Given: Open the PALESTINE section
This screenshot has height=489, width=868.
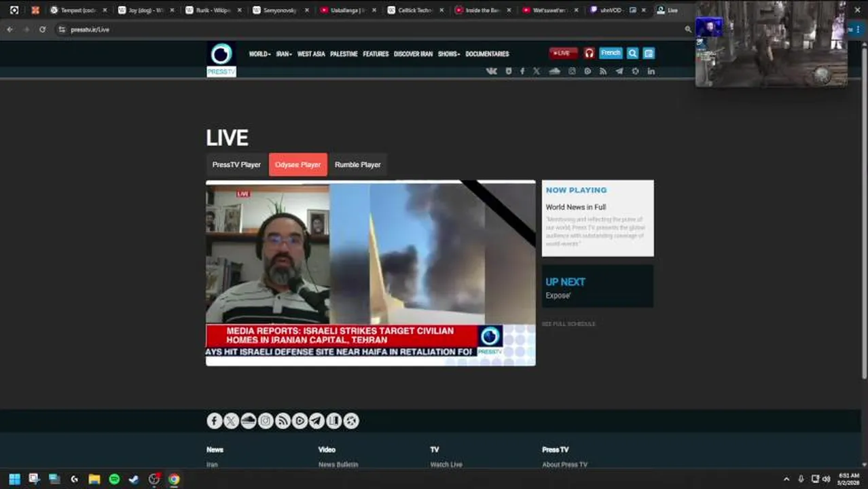Looking at the screenshot, I should [344, 54].
